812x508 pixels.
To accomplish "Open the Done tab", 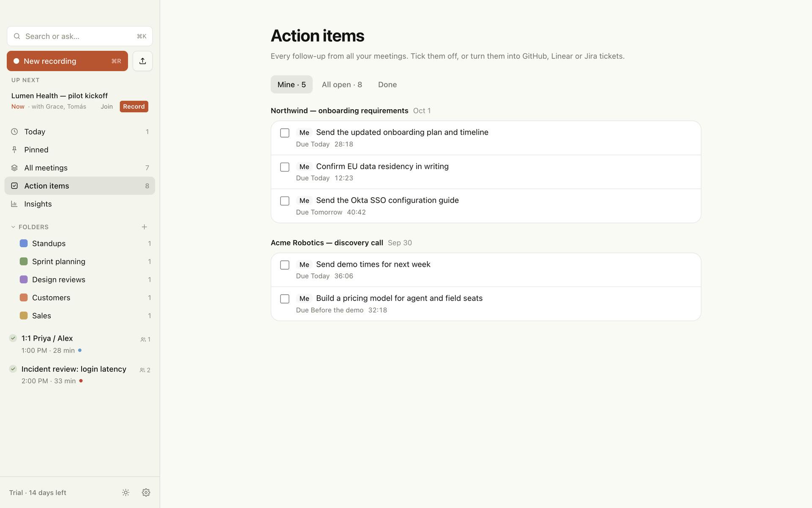I will point(387,84).
